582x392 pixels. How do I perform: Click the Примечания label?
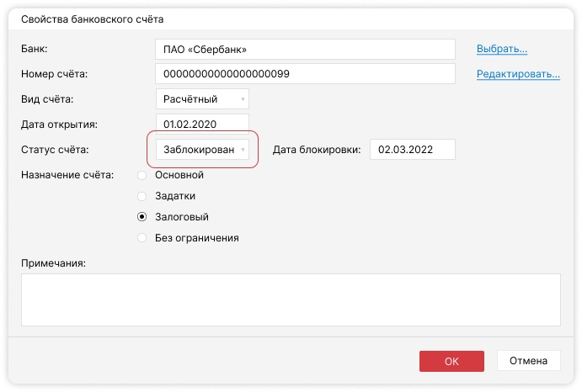[53, 263]
